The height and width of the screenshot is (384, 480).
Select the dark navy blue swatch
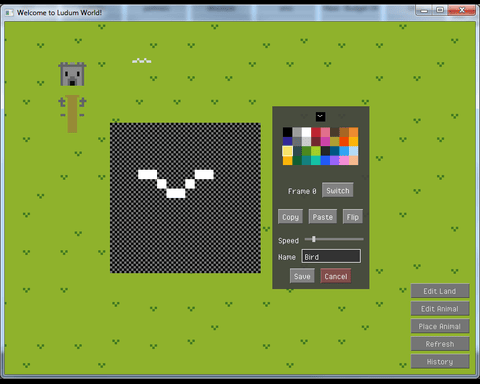[335, 151]
